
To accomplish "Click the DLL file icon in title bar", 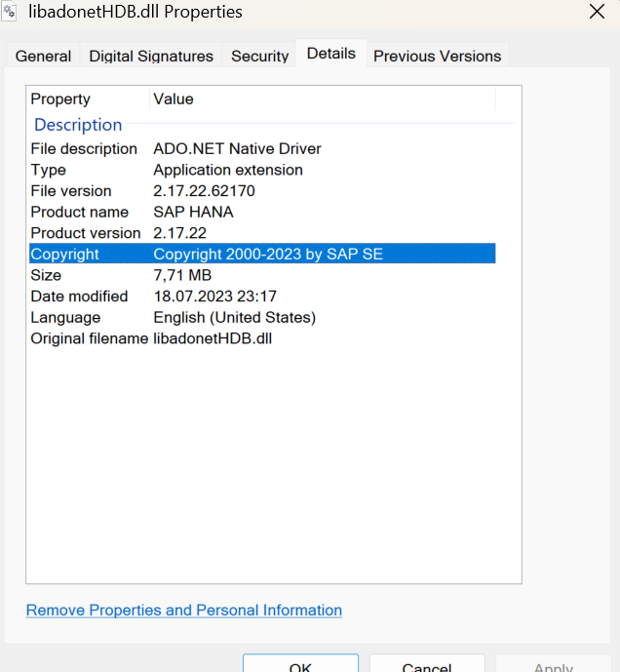I will [10, 13].
